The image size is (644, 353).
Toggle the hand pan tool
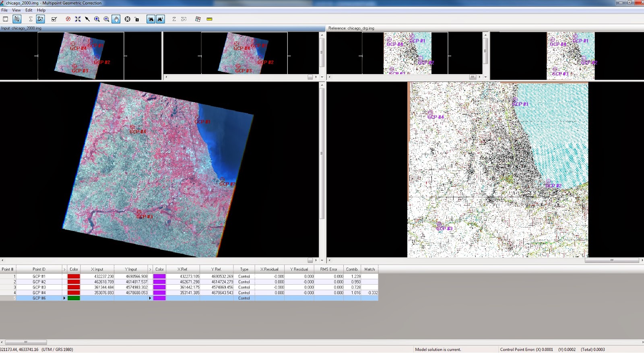tap(116, 19)
